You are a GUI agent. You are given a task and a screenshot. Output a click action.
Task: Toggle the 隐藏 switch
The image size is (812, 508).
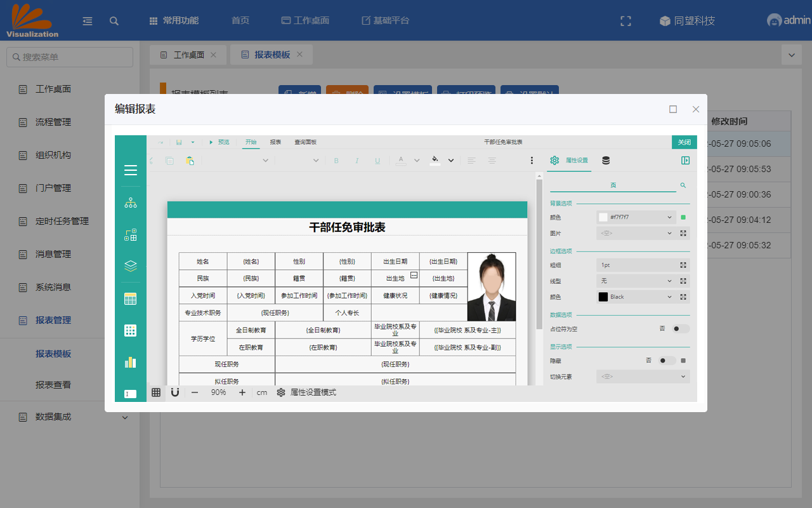666,361
